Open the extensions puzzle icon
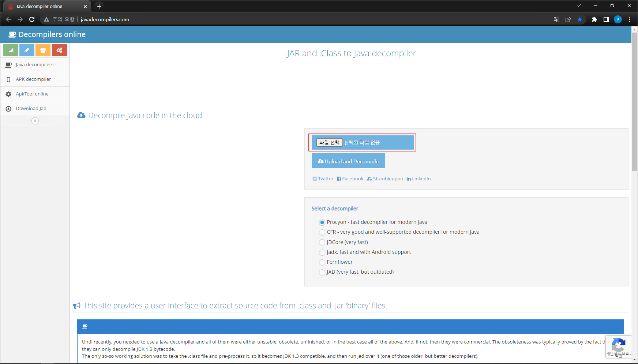 point(594,19)
